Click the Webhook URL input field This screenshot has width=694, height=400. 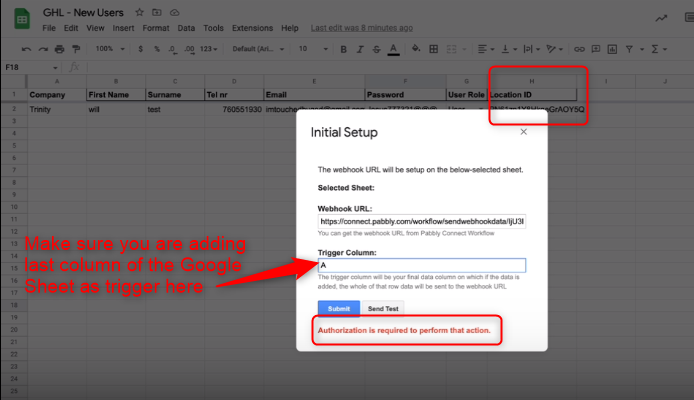pyautogui.click(x=422, y=221)
